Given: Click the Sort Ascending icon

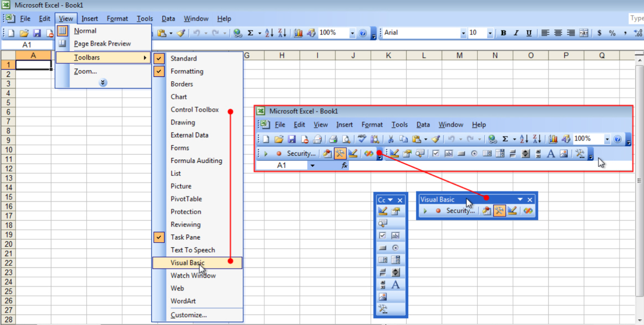Looking at the screenshot, I should (x=269, y=33).
